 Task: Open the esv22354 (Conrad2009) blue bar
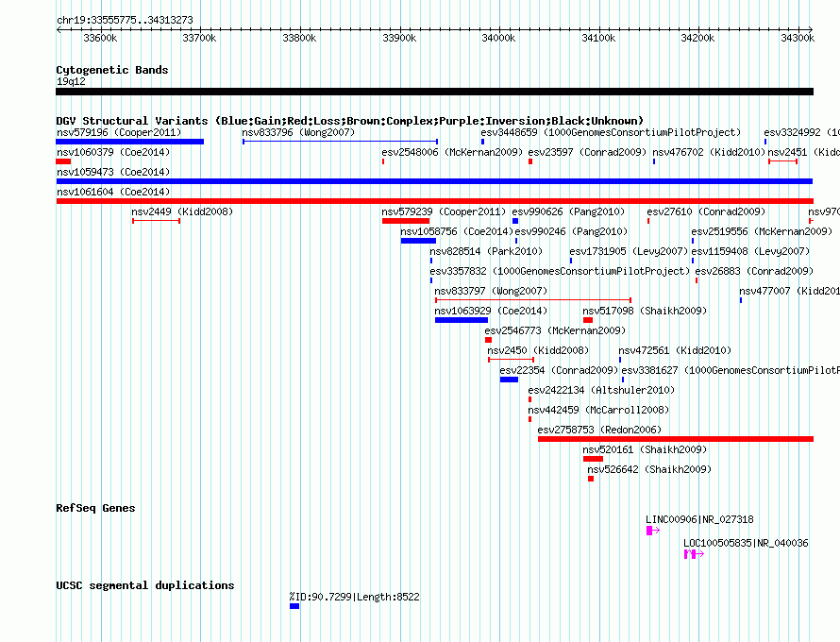pos(509,380)
